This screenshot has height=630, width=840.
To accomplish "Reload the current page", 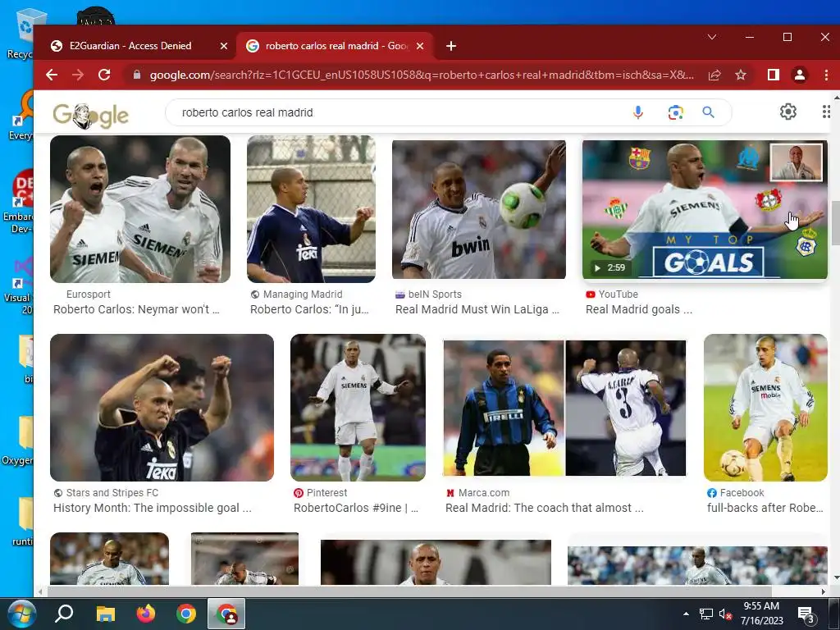I will (x=104, y=75).
